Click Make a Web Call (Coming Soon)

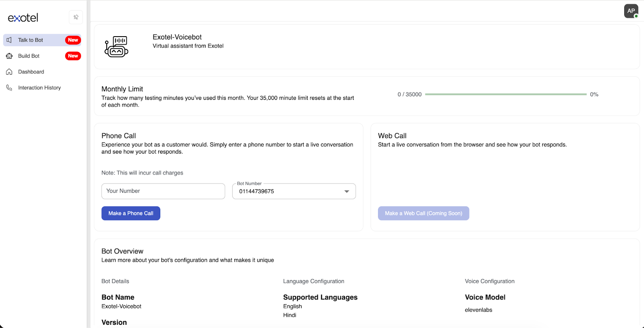tap(423, 213)
